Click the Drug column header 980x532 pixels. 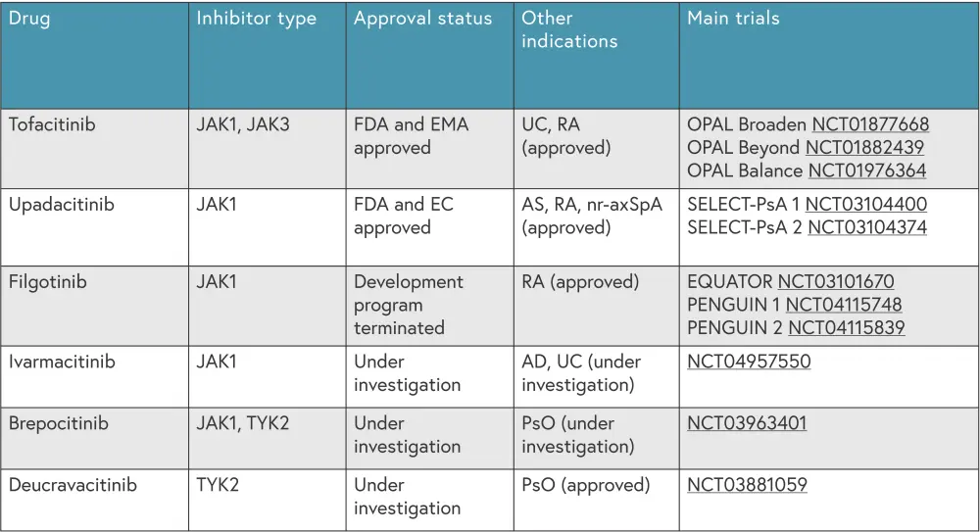[29, 19]
